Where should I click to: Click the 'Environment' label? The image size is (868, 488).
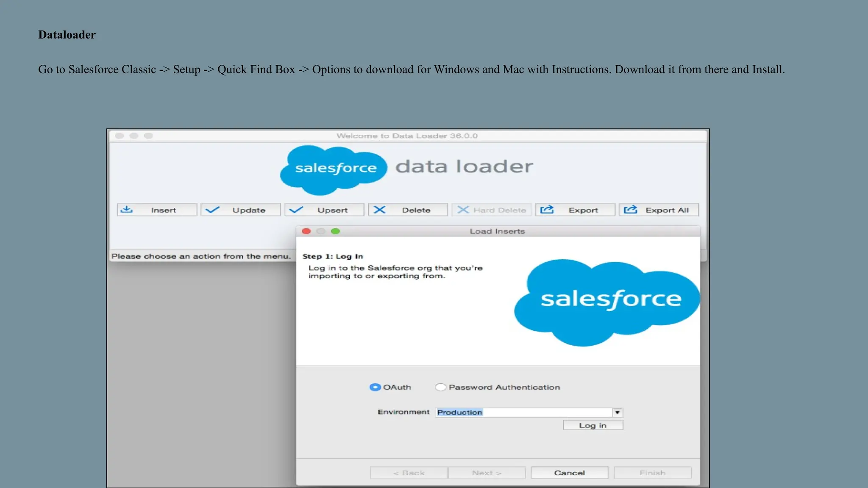pos(403,412)
